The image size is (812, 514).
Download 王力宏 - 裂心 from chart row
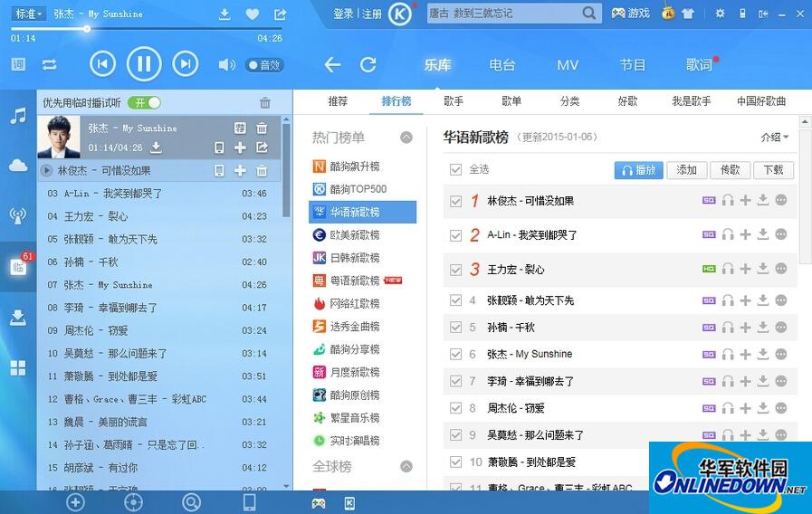[x=763, y=268]
